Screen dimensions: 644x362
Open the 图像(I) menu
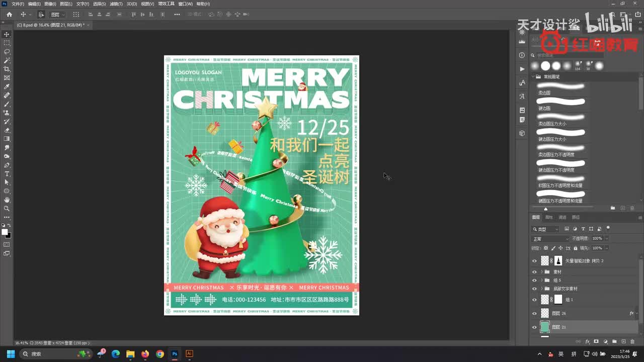(50, 4)
